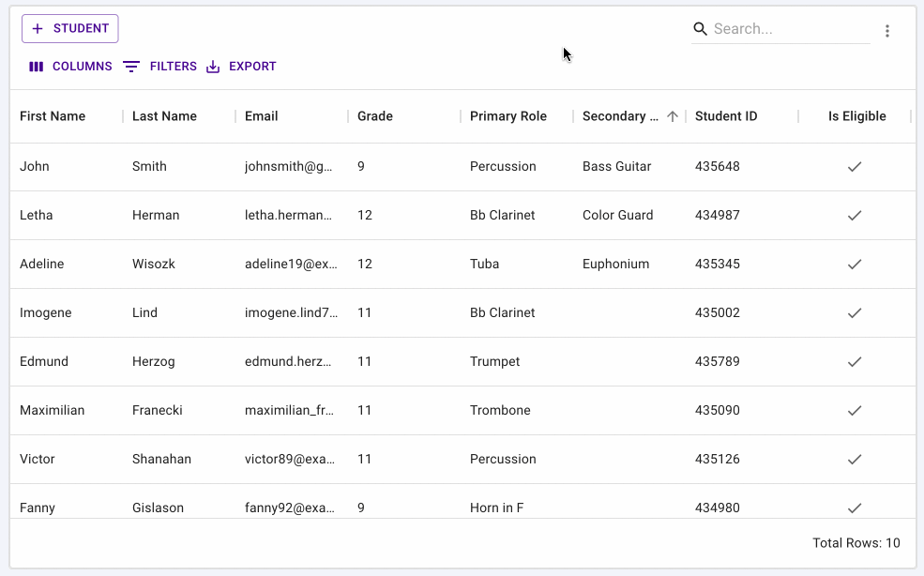Click the Primary Role column header
This screenshot has height=576, width=924.
(x=508, y=116)
